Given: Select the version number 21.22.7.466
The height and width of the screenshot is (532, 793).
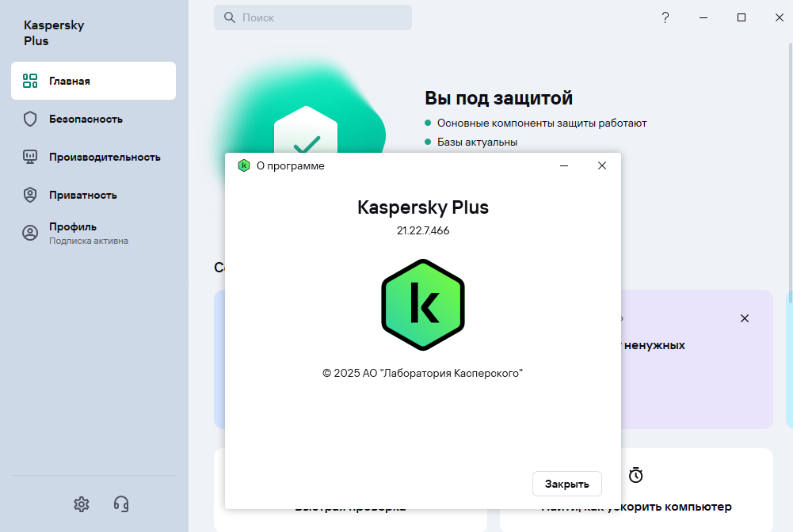Looking at the screenshot, I should click(x=423, y=231).
